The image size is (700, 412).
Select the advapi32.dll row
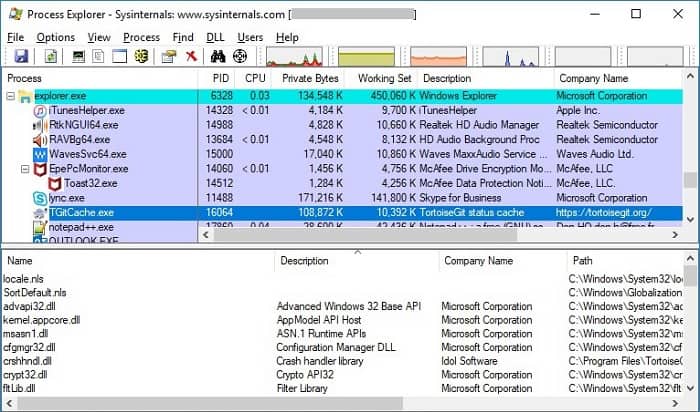[343, 307]
